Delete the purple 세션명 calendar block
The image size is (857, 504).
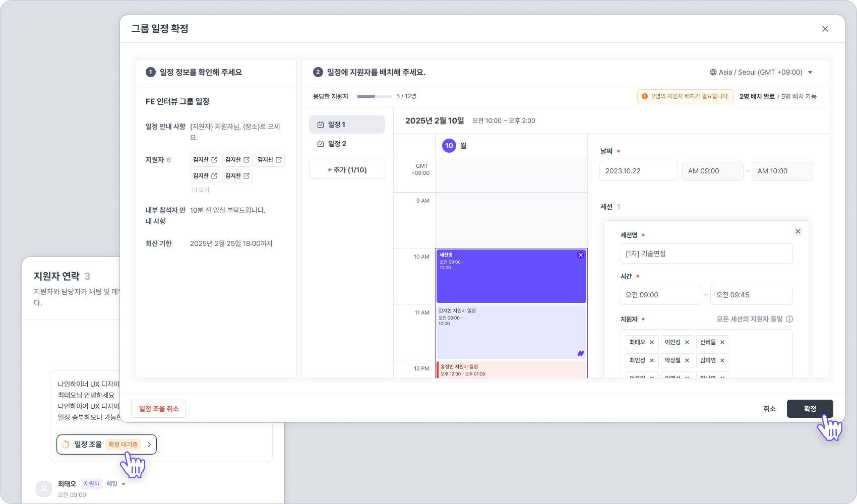(581, 255)
